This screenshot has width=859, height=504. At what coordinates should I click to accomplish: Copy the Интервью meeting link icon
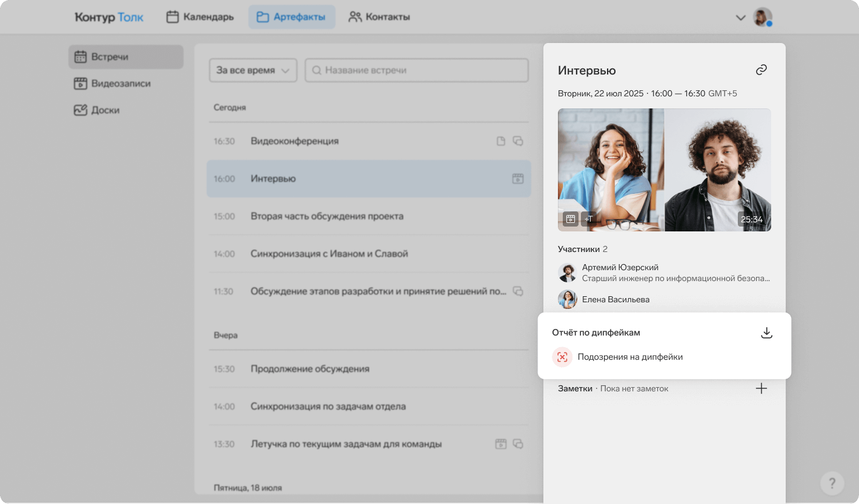pyautogui.click(x=761, y=70)
